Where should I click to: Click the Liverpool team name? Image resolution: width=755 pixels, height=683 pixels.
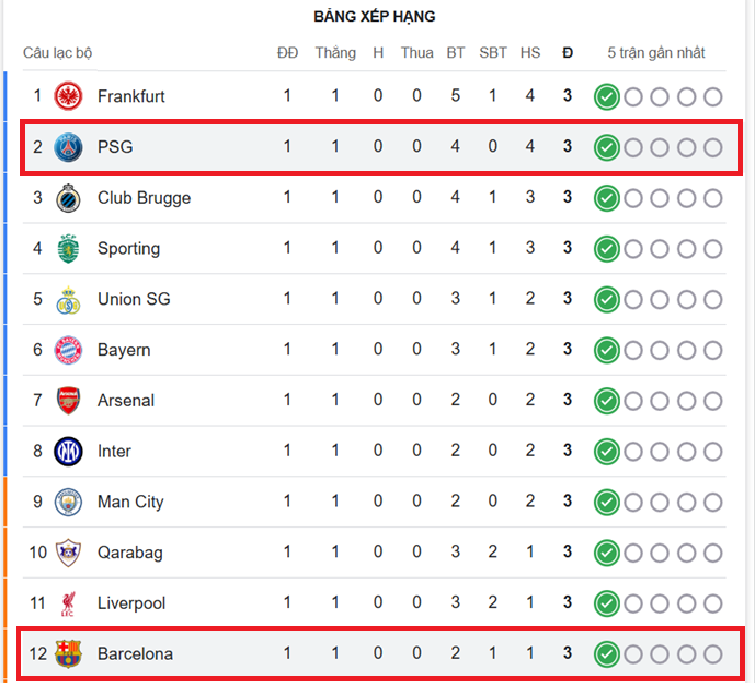click(x=131, y=603)
